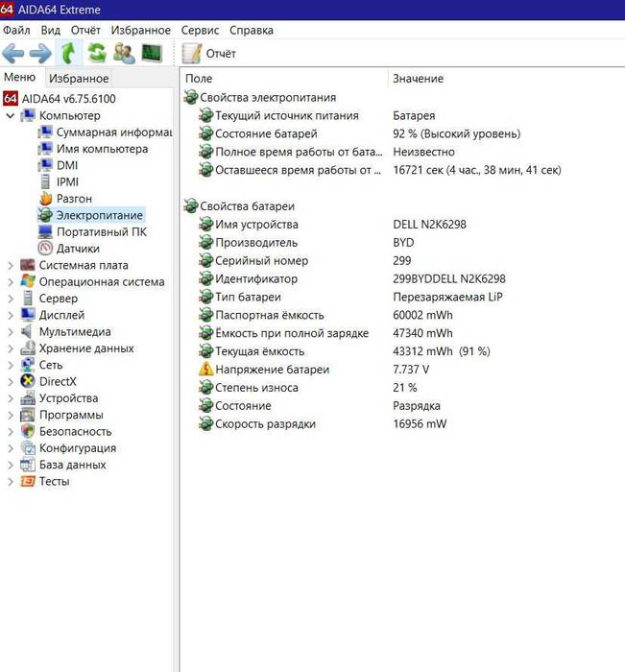Open the Файл menu
This screenshot has width=625, height=672.
16,31
